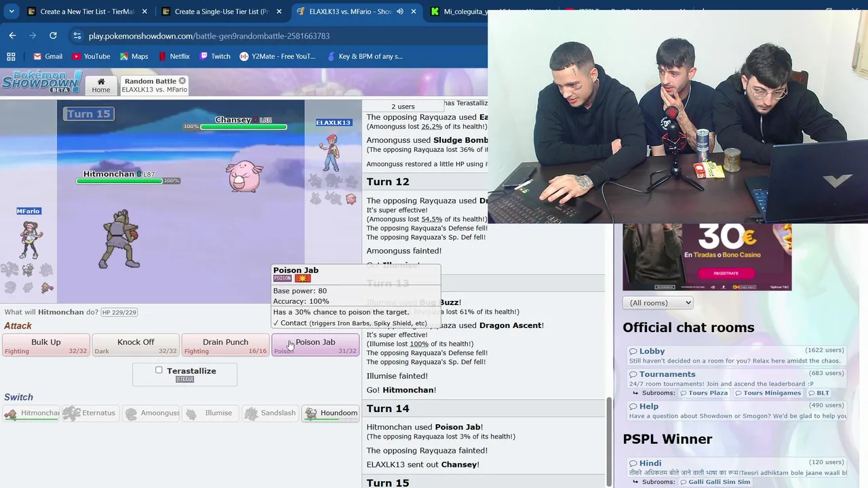Open the Y2Mate bookmark
The image size is (868, 488).
tap(277, 56)
